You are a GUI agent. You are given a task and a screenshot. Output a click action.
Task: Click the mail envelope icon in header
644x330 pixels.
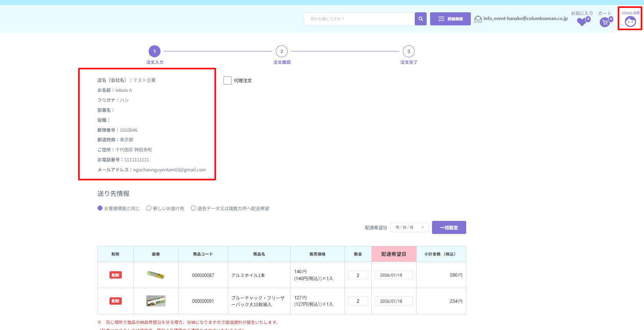478,19
